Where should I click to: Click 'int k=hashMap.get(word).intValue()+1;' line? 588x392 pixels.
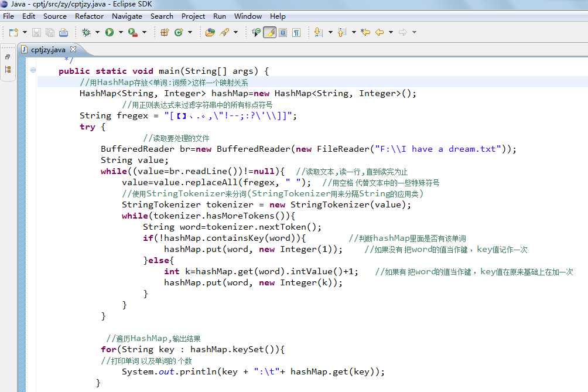(261, 271)
